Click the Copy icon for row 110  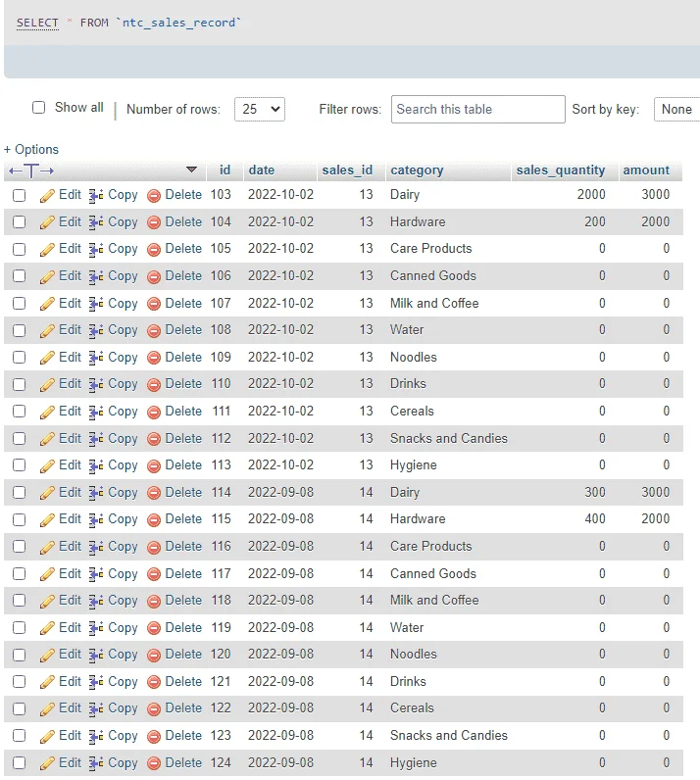point(96,384)
